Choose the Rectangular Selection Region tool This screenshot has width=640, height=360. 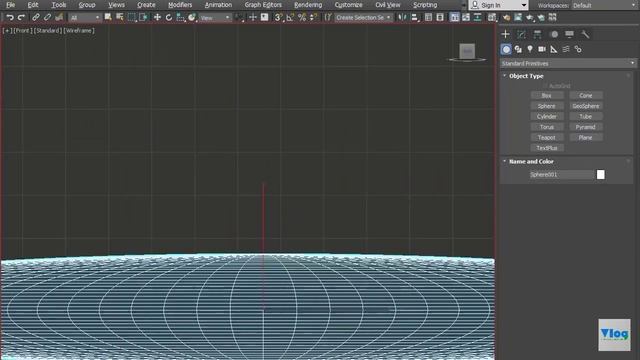(131, 18)
